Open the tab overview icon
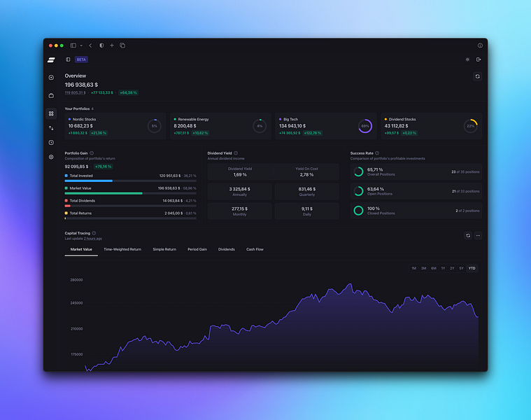This screenshot has height=420, width=531. pos(122,45)
